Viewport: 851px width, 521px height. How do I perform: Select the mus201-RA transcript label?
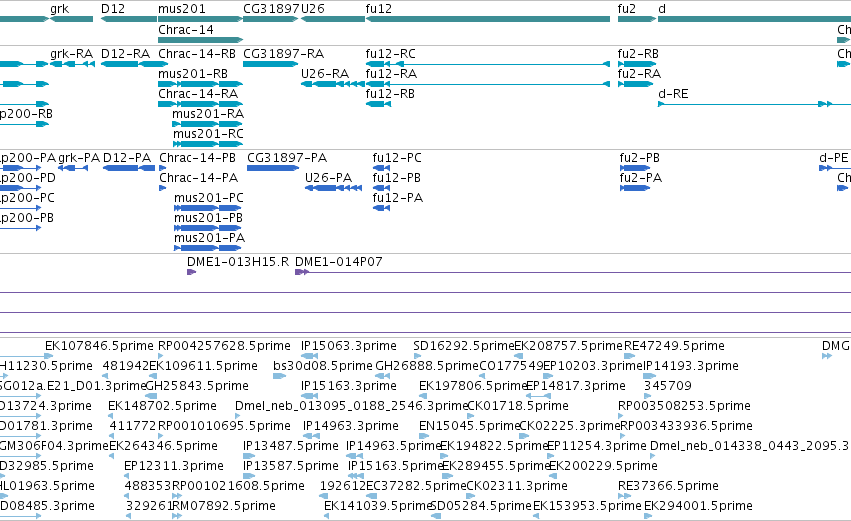click(x=208, y=114)
